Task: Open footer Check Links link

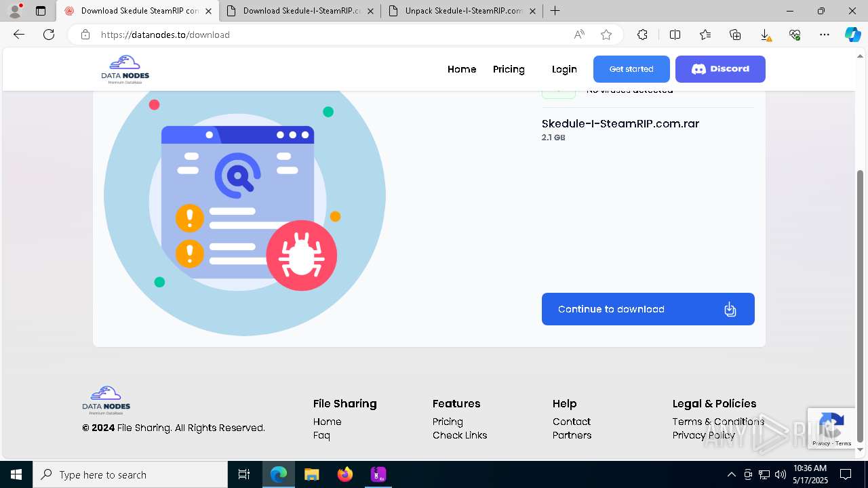Action: [x=460, y=435]
